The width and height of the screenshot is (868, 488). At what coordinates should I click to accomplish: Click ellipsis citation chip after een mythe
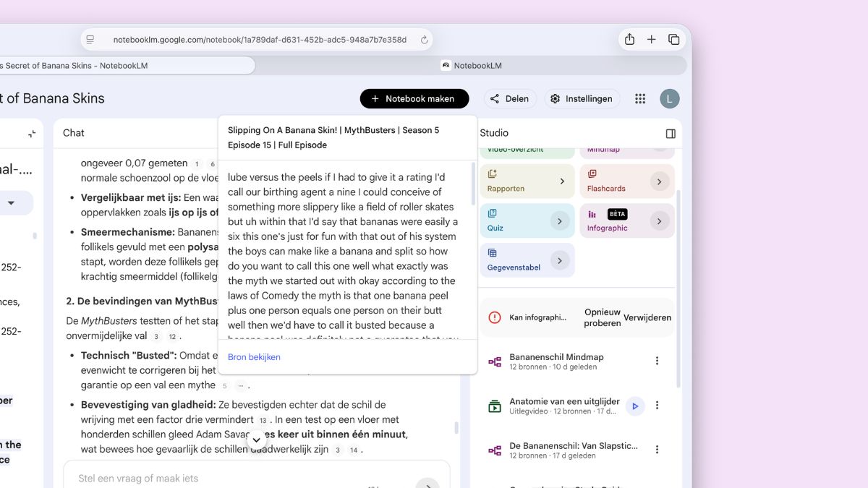click(241, 386)
